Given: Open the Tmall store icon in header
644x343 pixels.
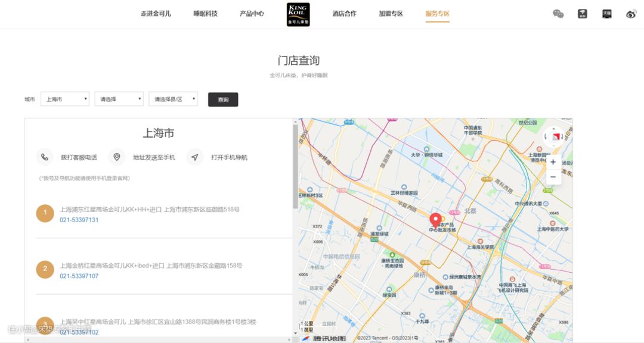Looking at the screenshot, I should [606, 14].
